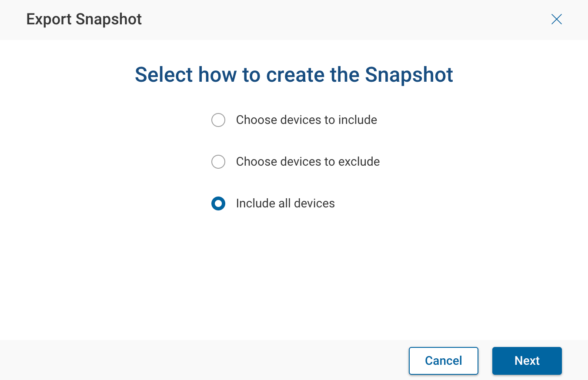Screen dimensions: 588x380
Task: Click the 'Export Snapshot' title text
Action: point(84,19)
